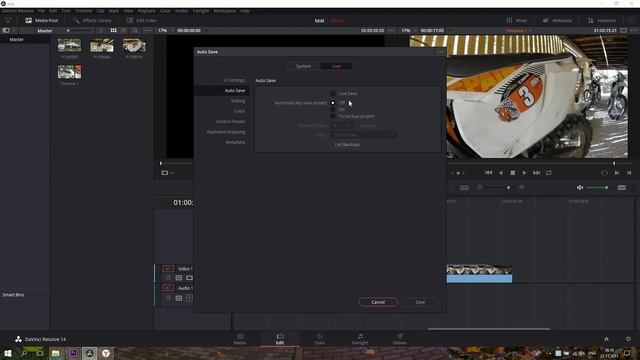Switch media pool to thumbnail grid view

pyautogui.click(x=113, y=30)
